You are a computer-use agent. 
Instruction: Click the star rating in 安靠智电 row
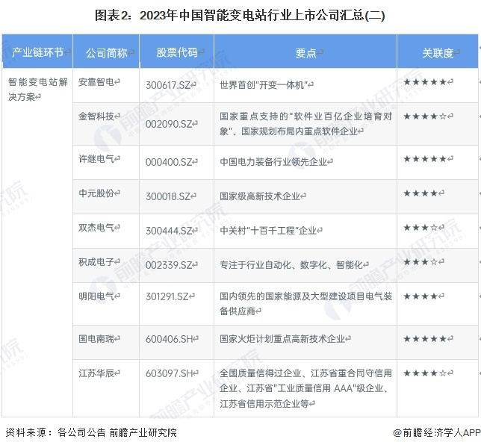tap(425, 82)
